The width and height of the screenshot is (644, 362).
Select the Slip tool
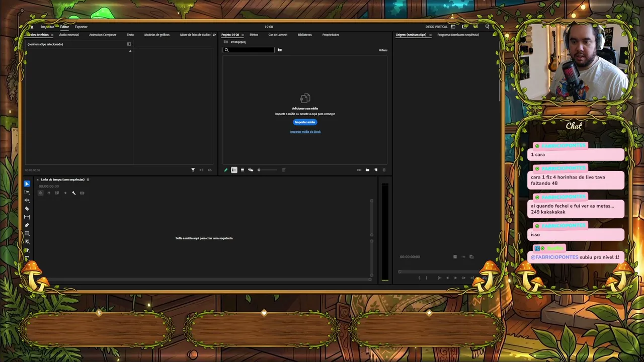click(27, 217)
